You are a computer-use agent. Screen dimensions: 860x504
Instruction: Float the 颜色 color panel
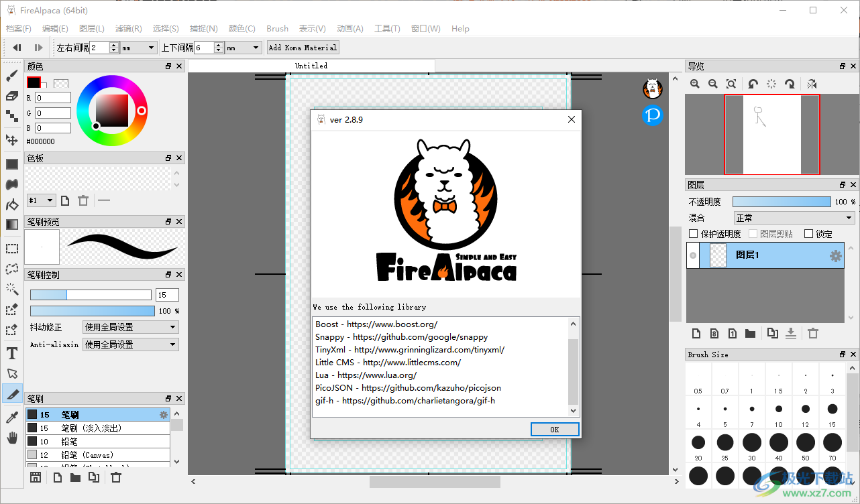tap(168, 66)
